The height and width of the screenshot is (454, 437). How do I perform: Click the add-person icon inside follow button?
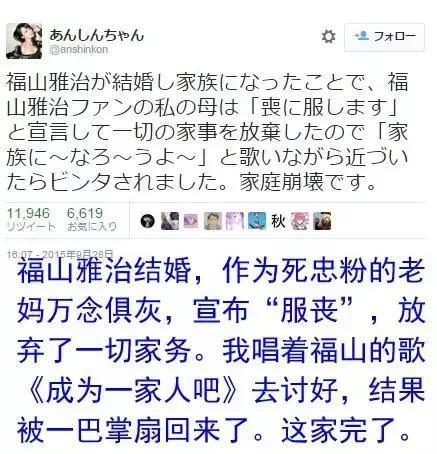362,35
